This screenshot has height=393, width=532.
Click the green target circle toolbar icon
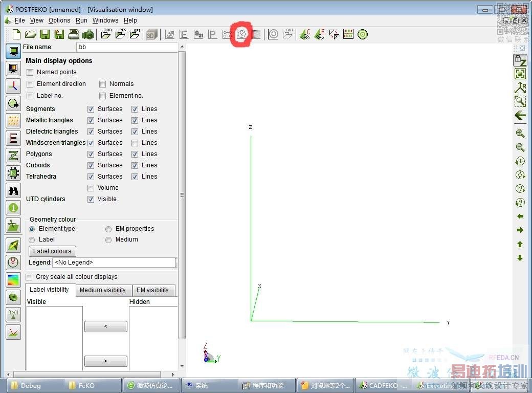[363, 34]
